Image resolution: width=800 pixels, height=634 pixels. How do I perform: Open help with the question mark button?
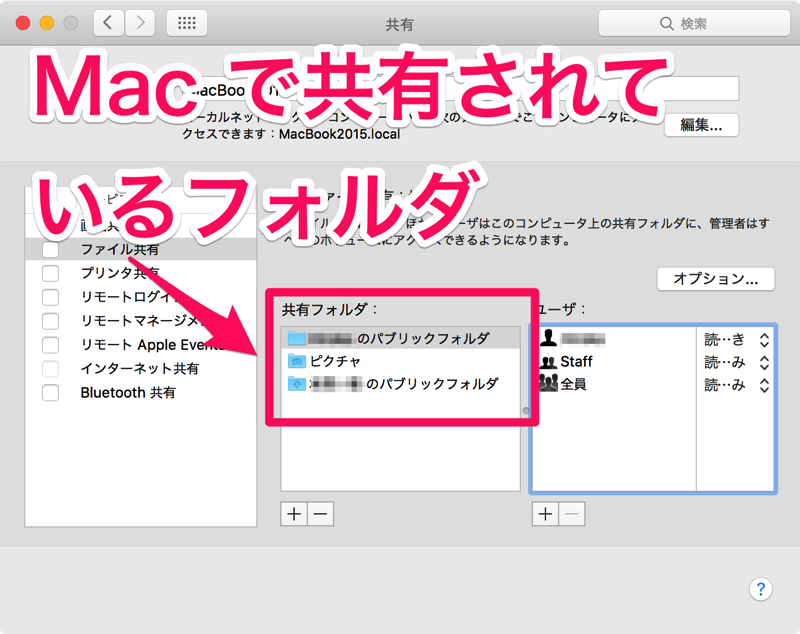pyautogui.click(x=761, y=589)
